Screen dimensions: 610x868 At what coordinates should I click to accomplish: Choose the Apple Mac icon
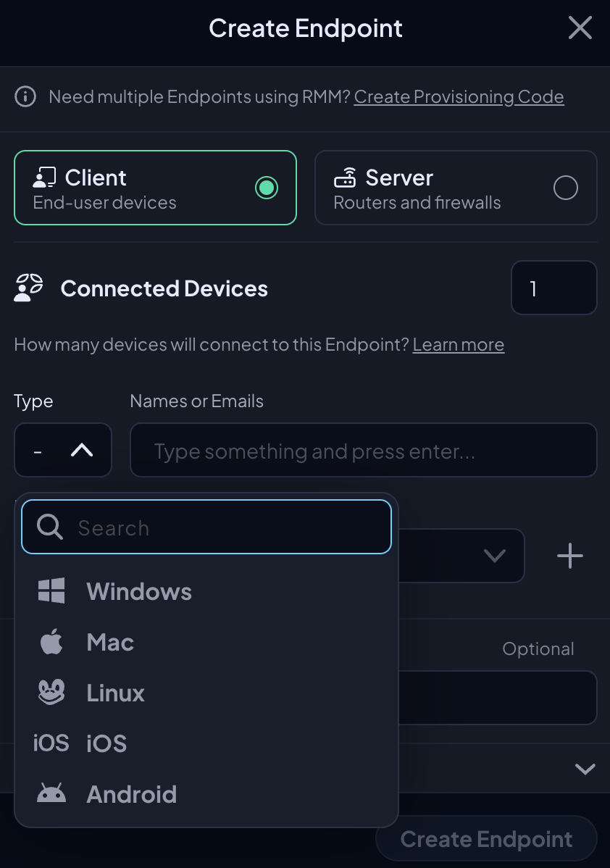point(51,642)
